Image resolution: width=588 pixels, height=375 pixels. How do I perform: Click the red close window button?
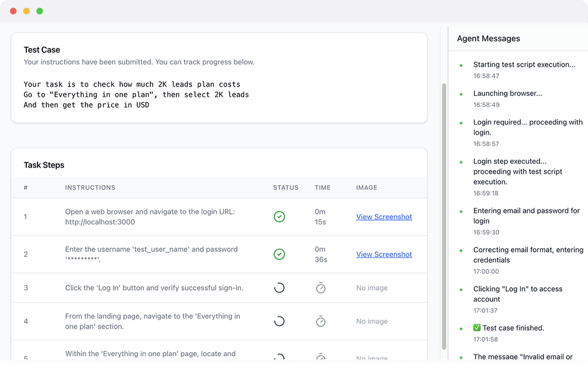pos(13,11)
